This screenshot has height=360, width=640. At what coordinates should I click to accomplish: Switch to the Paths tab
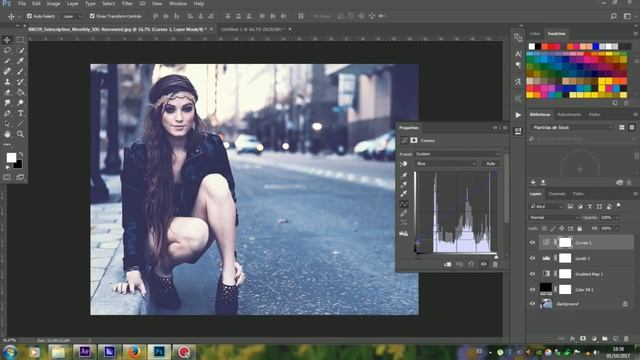(x=578, y=194)
